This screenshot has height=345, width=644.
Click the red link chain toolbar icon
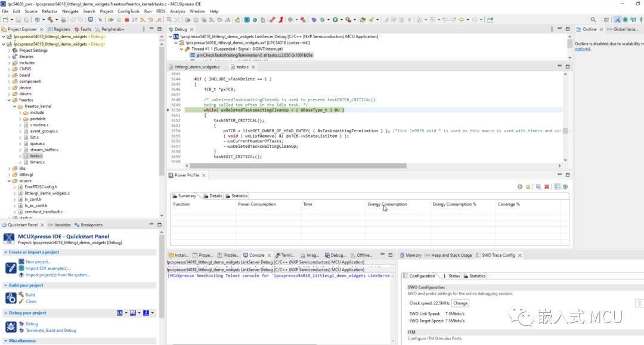(x=273, y=20)
